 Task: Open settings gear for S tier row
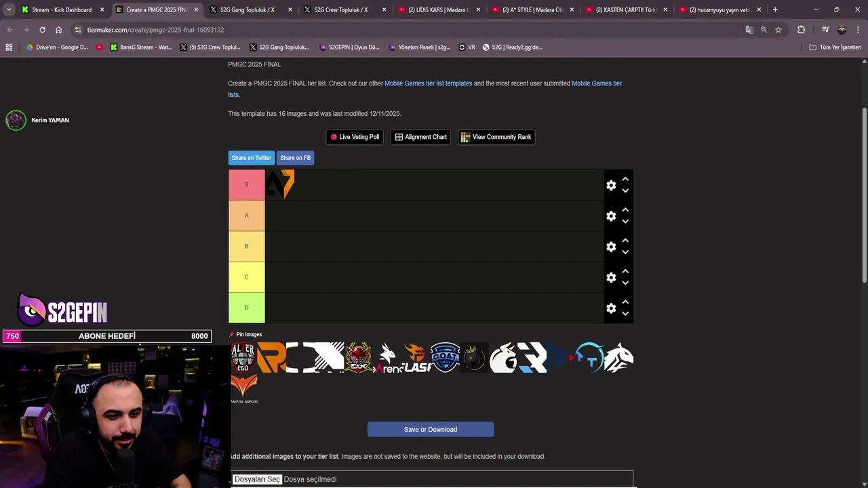coord(611,185)
